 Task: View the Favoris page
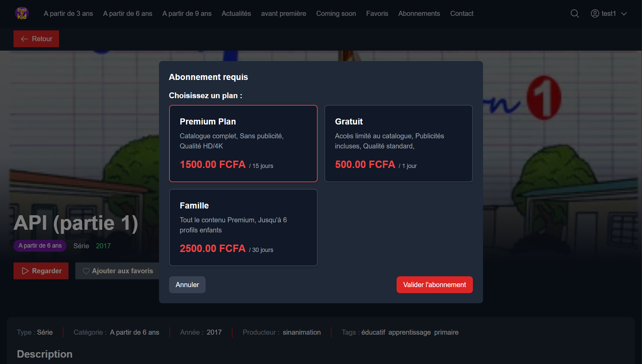(377, 13)
